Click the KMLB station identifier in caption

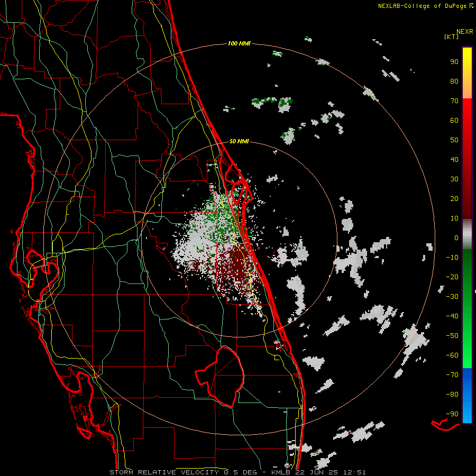coord(280,472)
